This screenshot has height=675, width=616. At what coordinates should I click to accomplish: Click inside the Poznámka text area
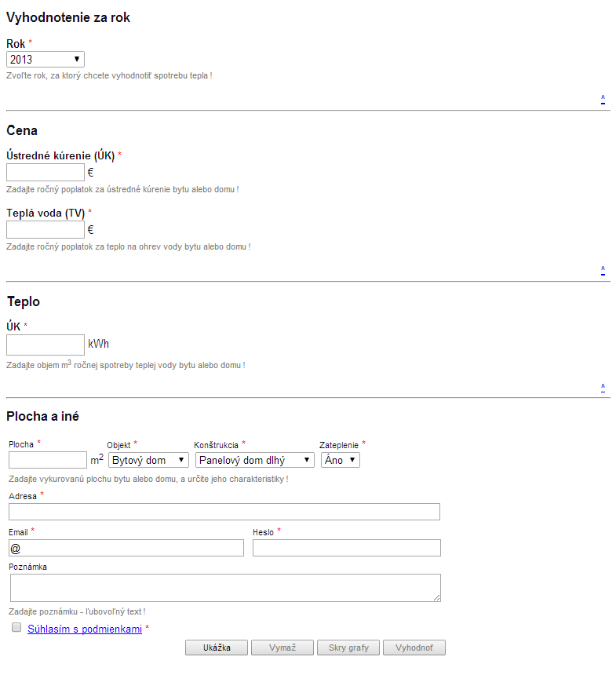click(x=225, y=588)
